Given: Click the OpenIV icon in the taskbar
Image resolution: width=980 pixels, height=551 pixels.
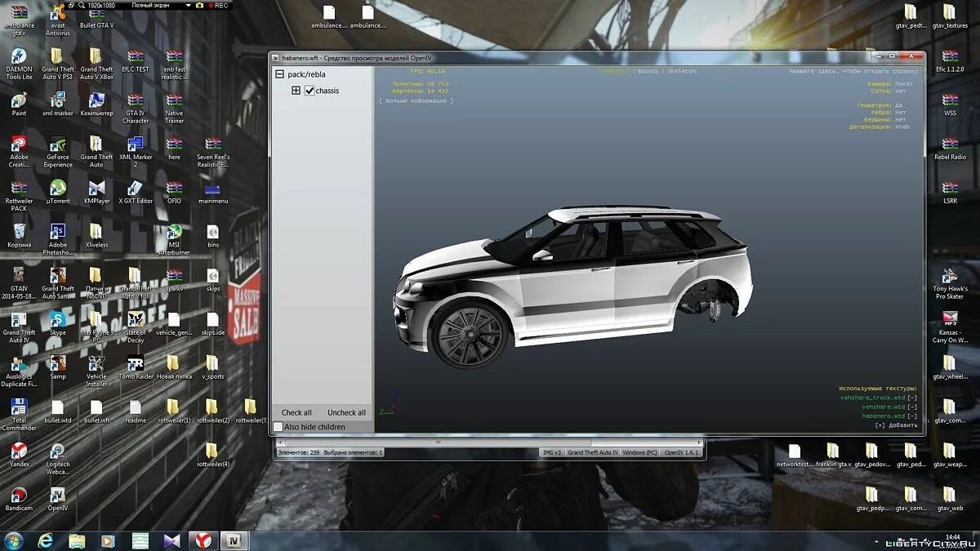Looking at the screenshot, I should tap(234, 540).
